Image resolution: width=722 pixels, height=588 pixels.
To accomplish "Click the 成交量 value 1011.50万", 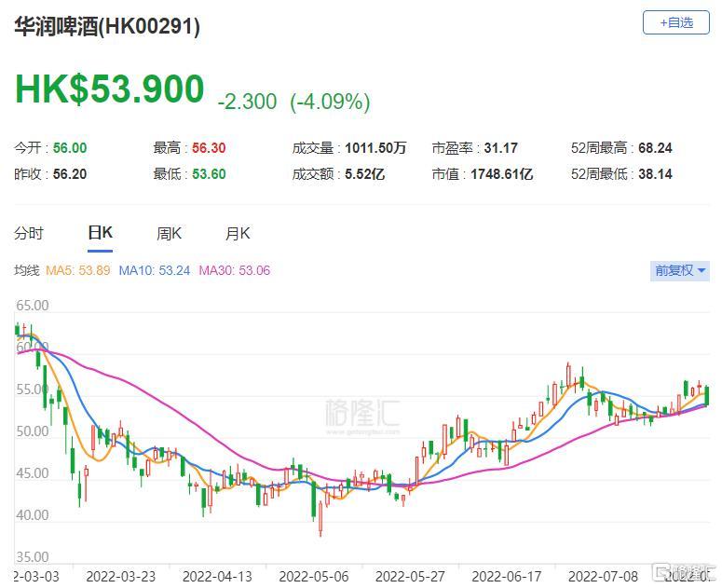I will click(x=375, y=148).
